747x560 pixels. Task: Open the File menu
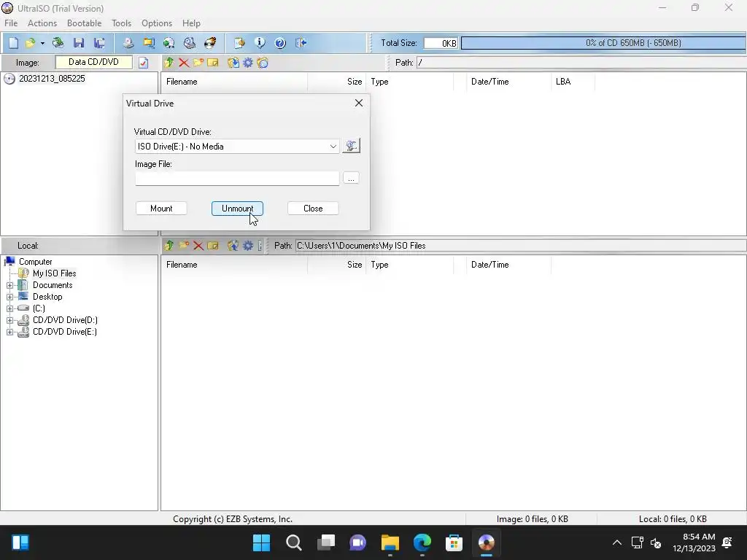coord(11,23)
